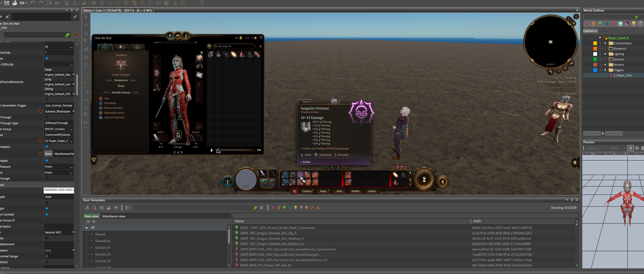Click the Name column header
The height and width of the screenshot is (274, 644).
[239, 221]
